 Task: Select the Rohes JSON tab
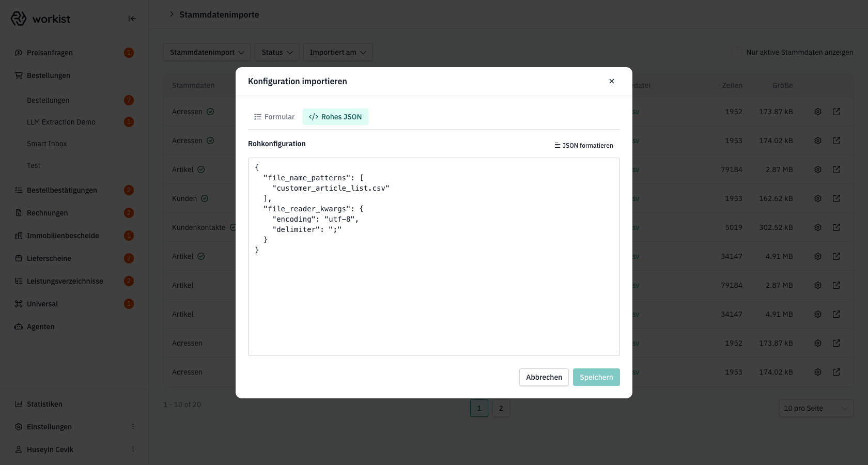[335, 117]
